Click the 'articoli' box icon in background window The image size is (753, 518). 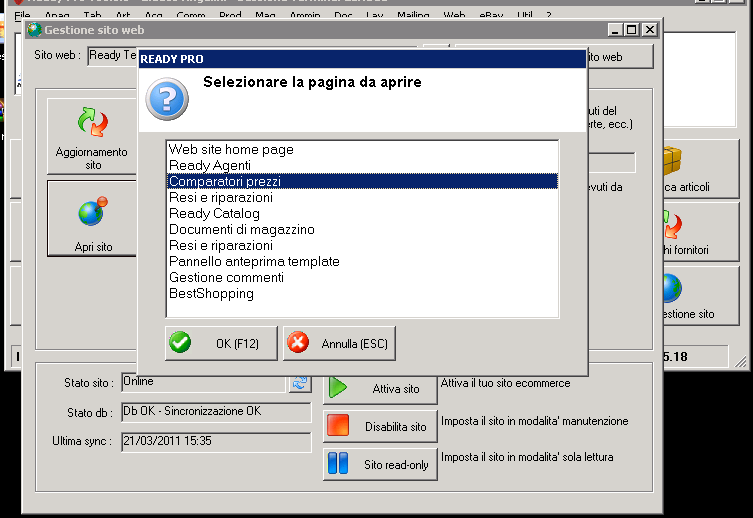tap(673, 161)
